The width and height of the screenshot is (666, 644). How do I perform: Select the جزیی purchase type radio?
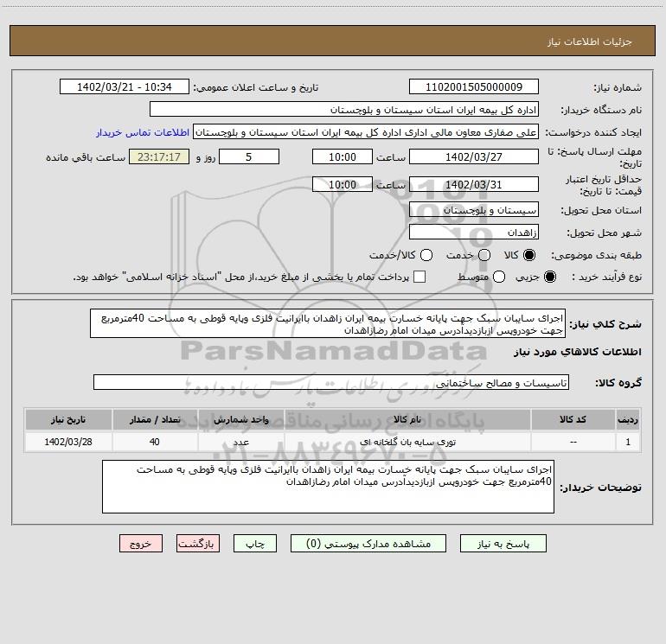[550, 277]
